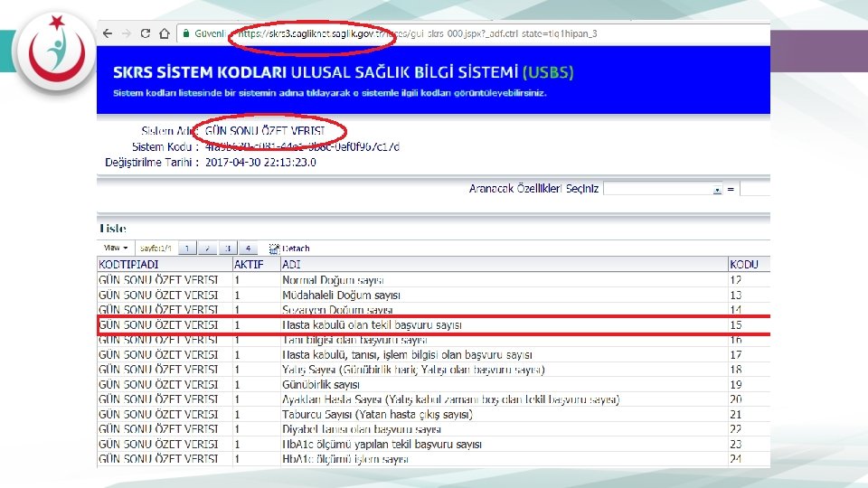This screenshot has width=868, height=488.
Task: Reload the page with refresh icon
Action: tap(145, 33)
